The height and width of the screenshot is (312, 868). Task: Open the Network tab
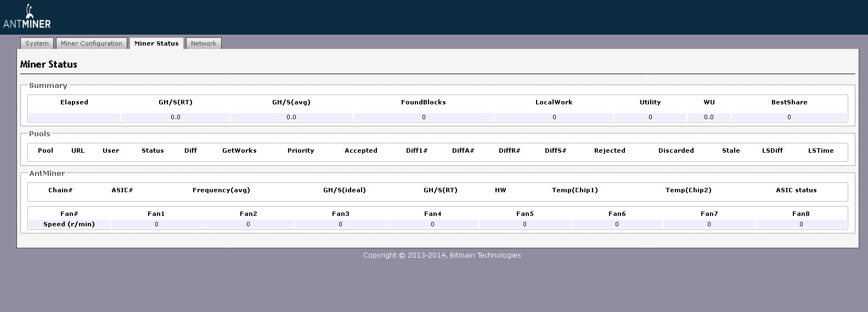tap(204, 43)
